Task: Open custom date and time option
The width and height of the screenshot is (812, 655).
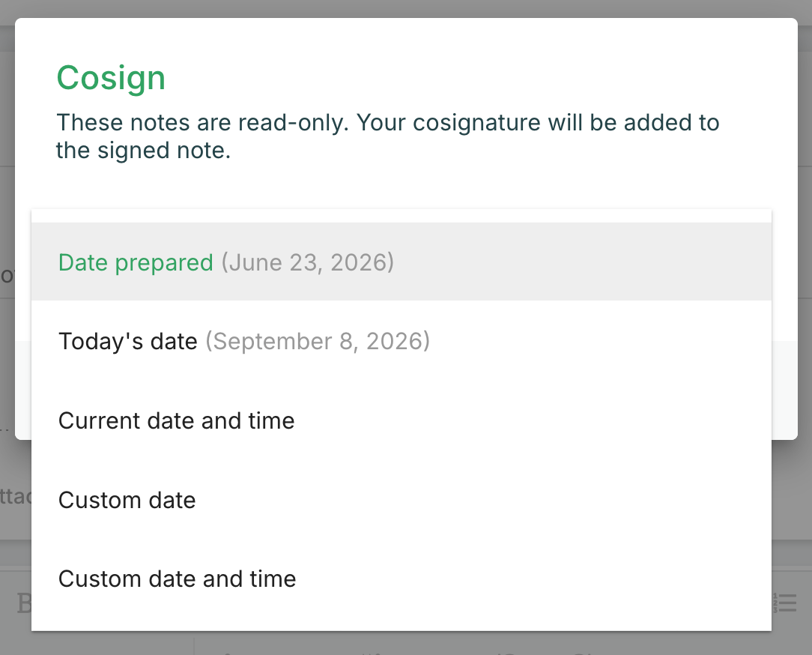Action: coord(402,579)
